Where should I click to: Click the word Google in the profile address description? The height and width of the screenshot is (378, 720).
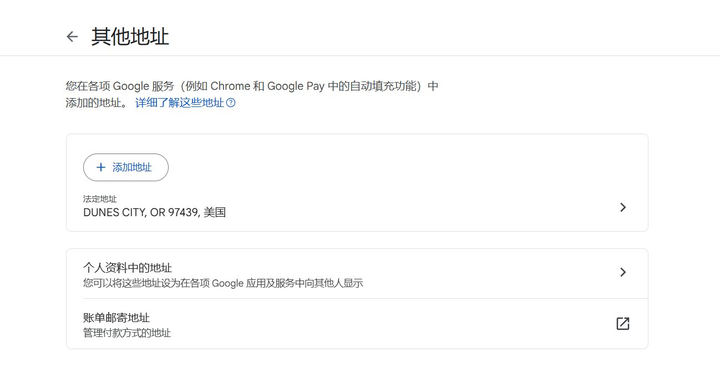tap(227, 283)
